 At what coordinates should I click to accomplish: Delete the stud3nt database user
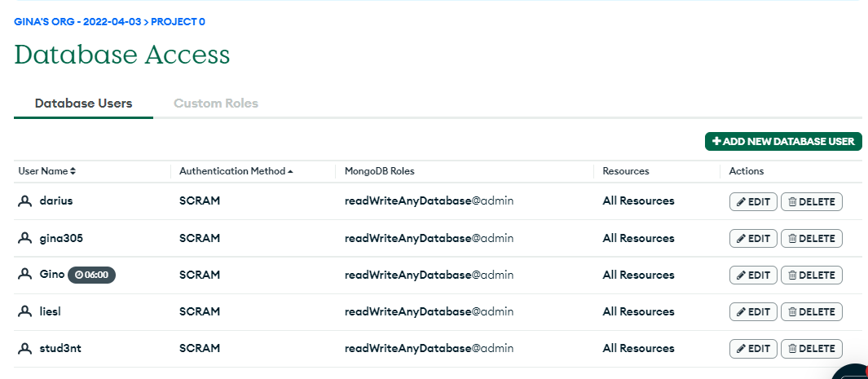[811, 348]
